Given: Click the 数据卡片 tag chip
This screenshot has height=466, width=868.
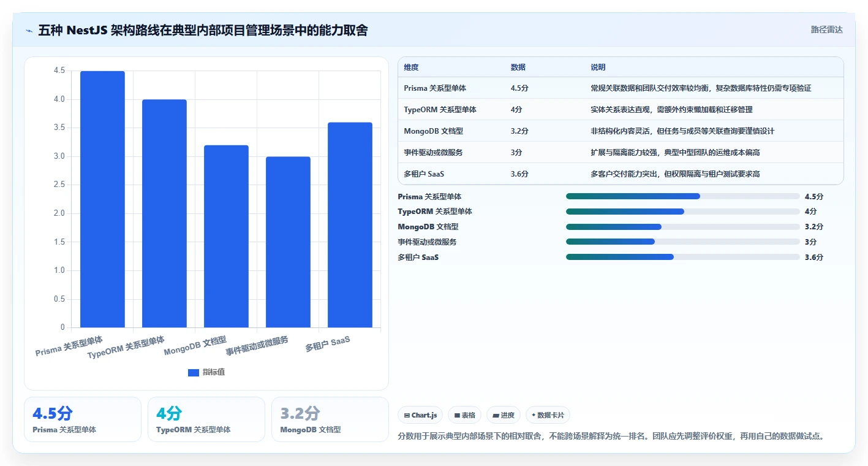Looking at the screenshot, I should pyautogui.click(x=548, y=415).
